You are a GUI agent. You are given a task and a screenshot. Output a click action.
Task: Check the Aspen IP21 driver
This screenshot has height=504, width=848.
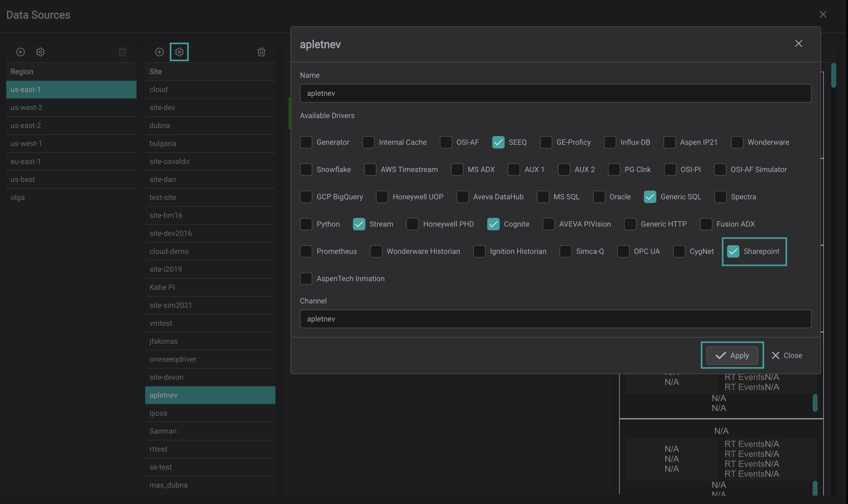[669, 142]
